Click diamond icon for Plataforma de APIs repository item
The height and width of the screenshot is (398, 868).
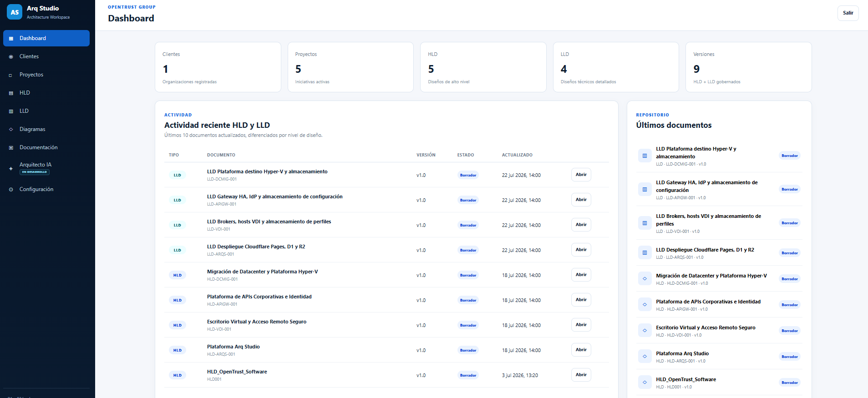[x=645, y=305]
